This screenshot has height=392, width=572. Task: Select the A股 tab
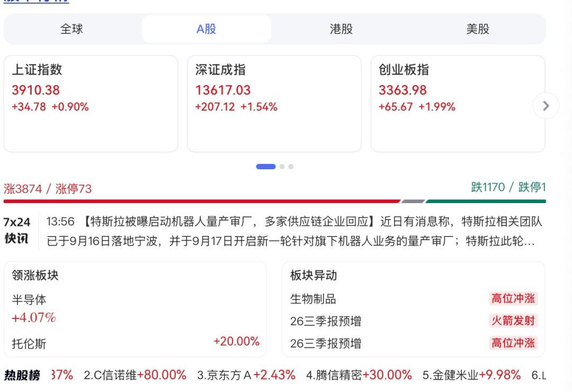pyautogui.click(x=207, y=29)
